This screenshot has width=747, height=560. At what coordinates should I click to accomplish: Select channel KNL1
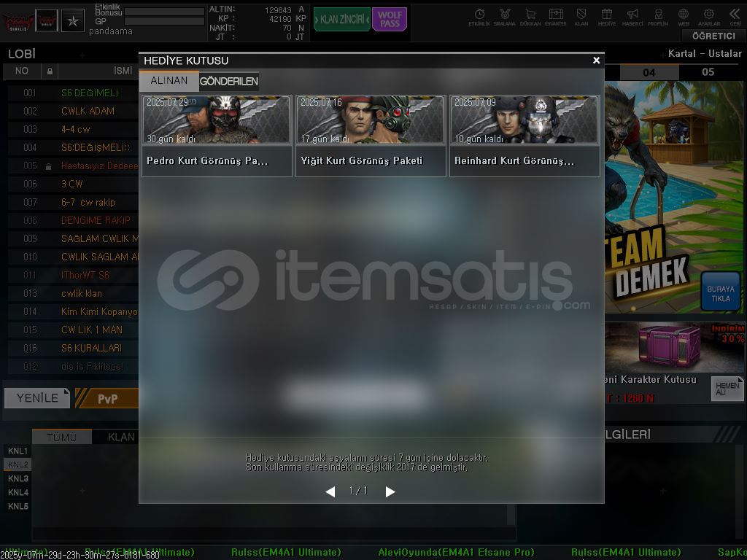coord(18,451)
